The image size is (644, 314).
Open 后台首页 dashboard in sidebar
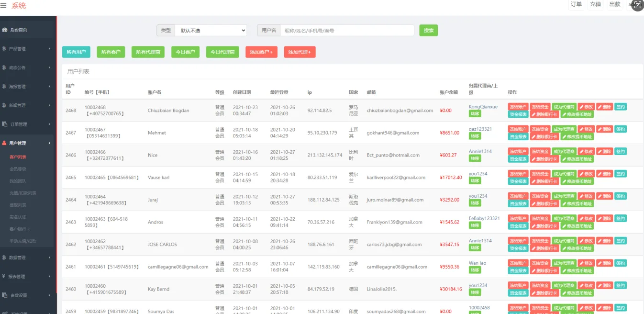pyautogui.click(x=19, y=30)
